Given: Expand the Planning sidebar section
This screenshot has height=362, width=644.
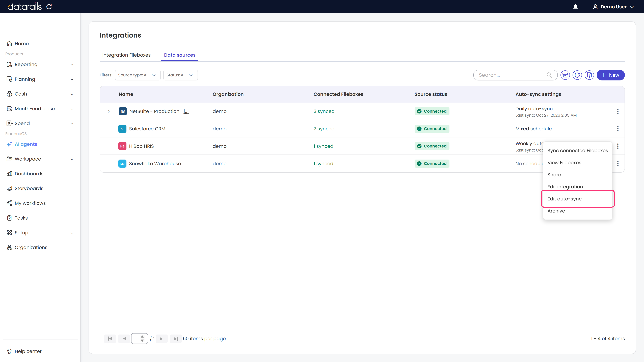Looking at the screenshot, I should pyautogui.click(x=40, y=79).
